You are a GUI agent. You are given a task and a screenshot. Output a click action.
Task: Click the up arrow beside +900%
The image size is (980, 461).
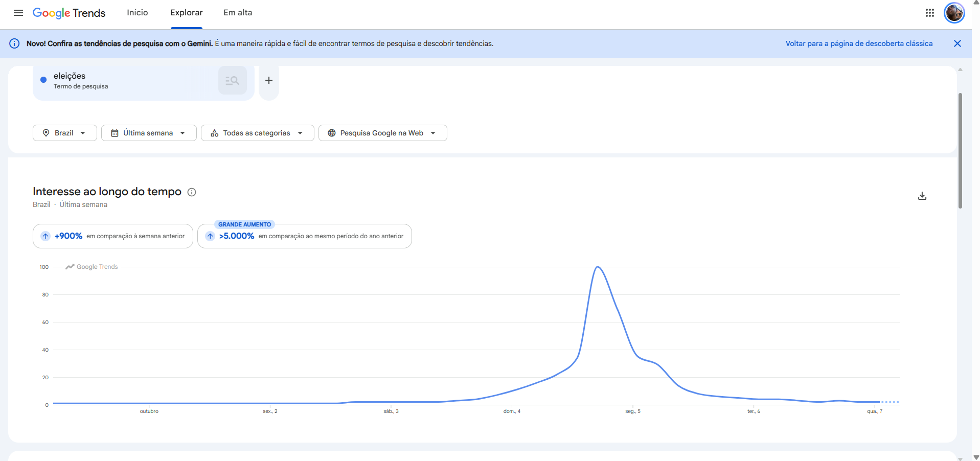45,236
